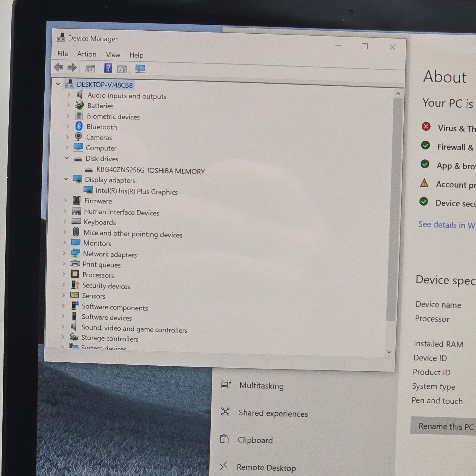The image size is (476, 476).
Task: Open the Action menu
Action: click(x=87, y=54)
